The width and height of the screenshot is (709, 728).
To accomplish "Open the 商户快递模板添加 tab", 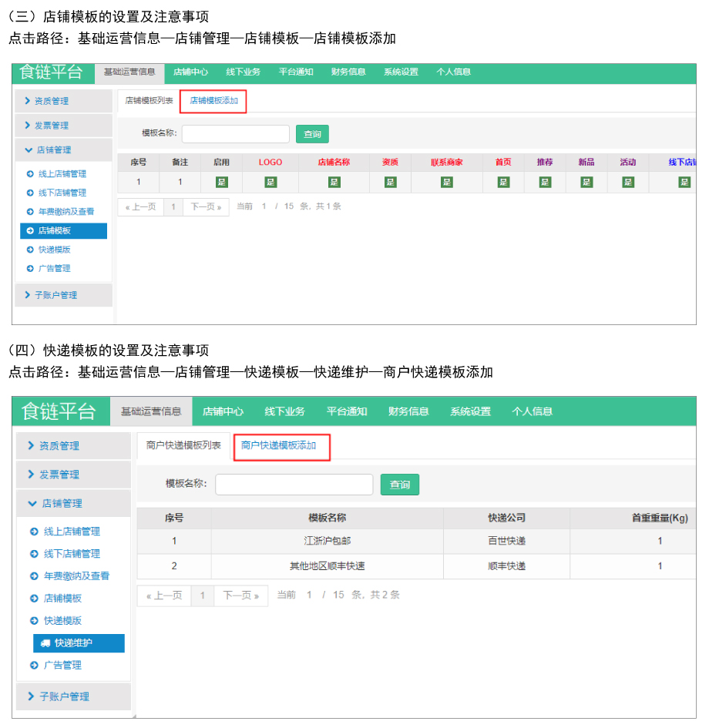I will [278, 446].
